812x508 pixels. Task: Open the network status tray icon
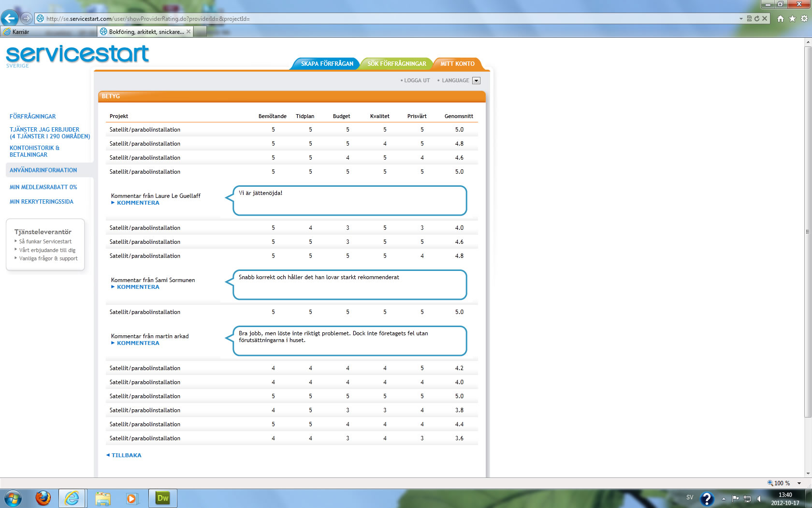pyautogui.click(x=747, y=499)
